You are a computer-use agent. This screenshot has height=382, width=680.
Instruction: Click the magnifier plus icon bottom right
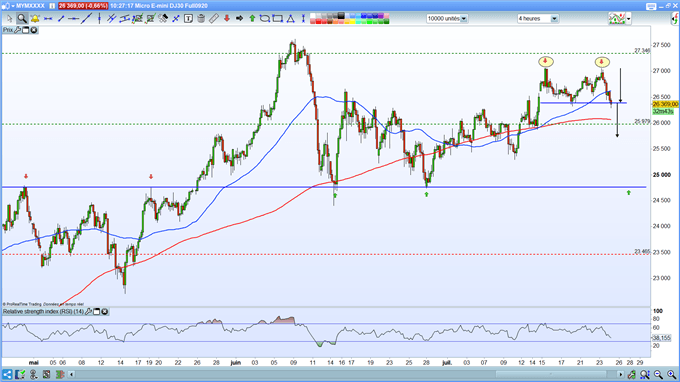[671, 374]
